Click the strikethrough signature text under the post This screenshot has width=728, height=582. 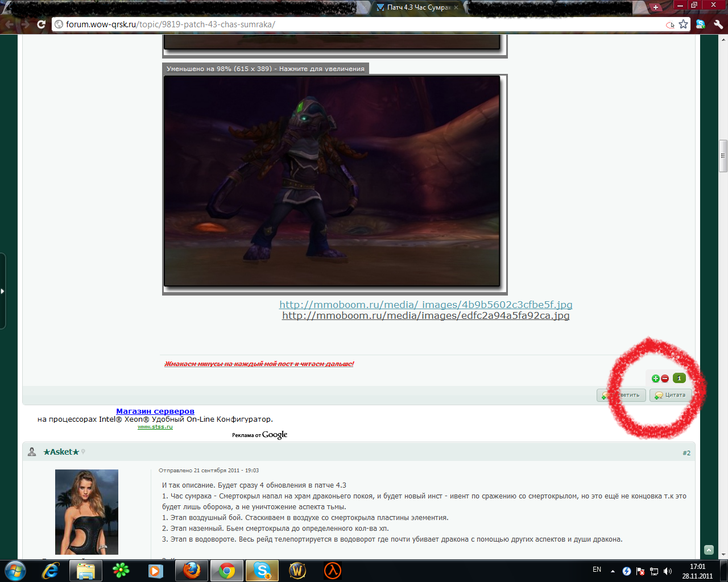click(259, 364)
